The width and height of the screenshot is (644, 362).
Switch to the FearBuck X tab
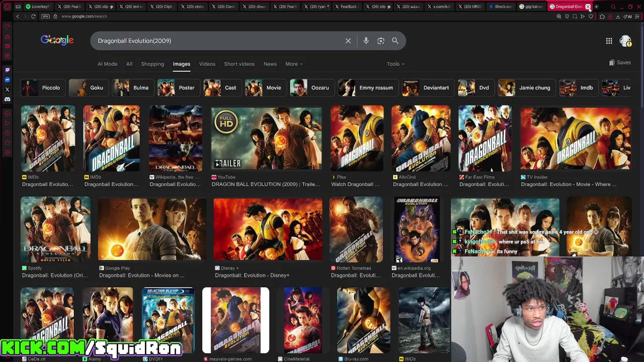coord(347,7)
